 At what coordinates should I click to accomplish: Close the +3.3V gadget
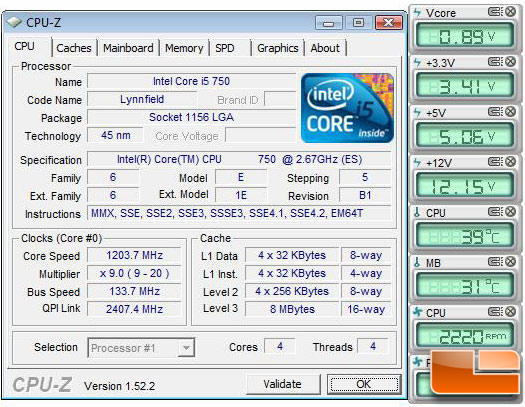pyautogui.click(x=510, y=62)
